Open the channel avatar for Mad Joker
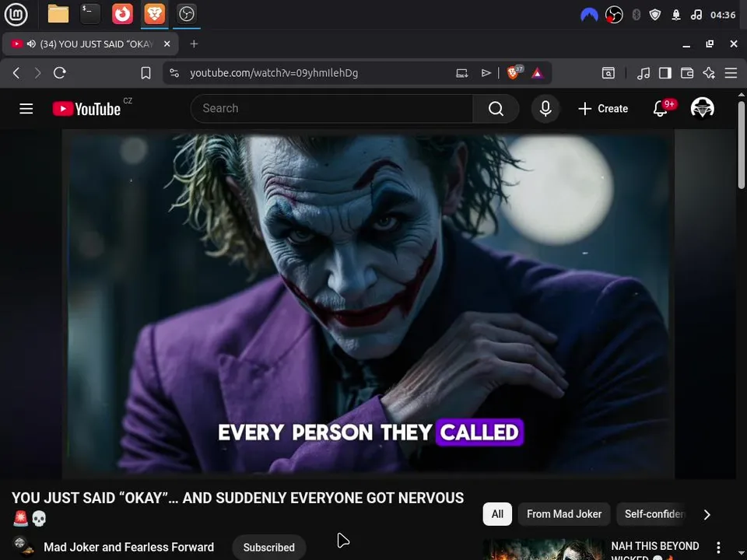 pyautogui.click(x=23, y=547)
